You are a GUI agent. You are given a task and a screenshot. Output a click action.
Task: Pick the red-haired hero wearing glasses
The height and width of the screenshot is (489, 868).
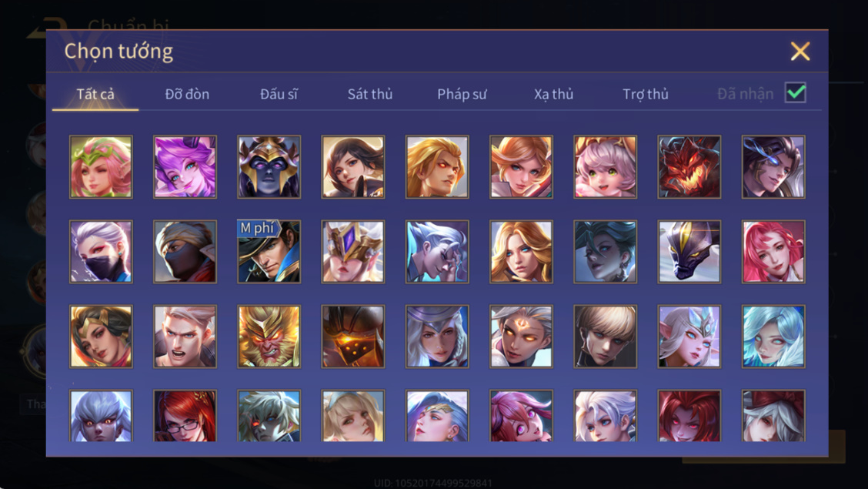pos(185,415)
